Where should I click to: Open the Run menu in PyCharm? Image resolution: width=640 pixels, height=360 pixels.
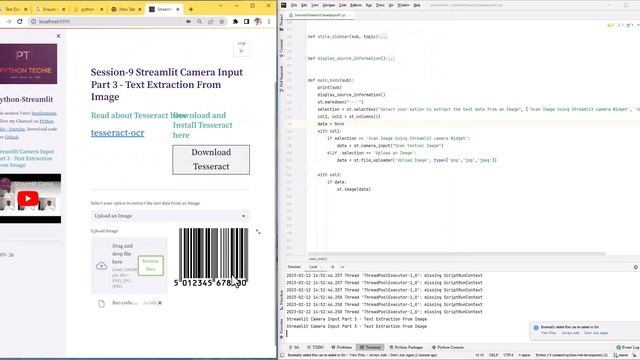click(x=369, y=5)
